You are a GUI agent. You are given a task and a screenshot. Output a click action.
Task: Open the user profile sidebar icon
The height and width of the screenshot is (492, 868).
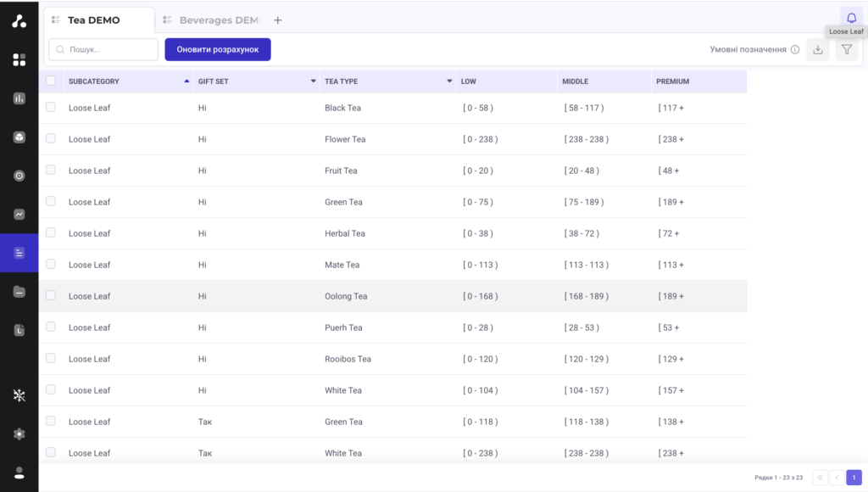(x=19, y=472)
